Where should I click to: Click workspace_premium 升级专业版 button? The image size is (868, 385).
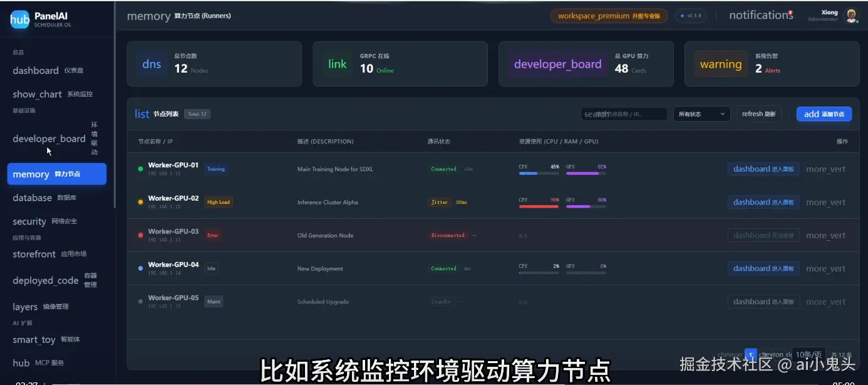[609, 16]
